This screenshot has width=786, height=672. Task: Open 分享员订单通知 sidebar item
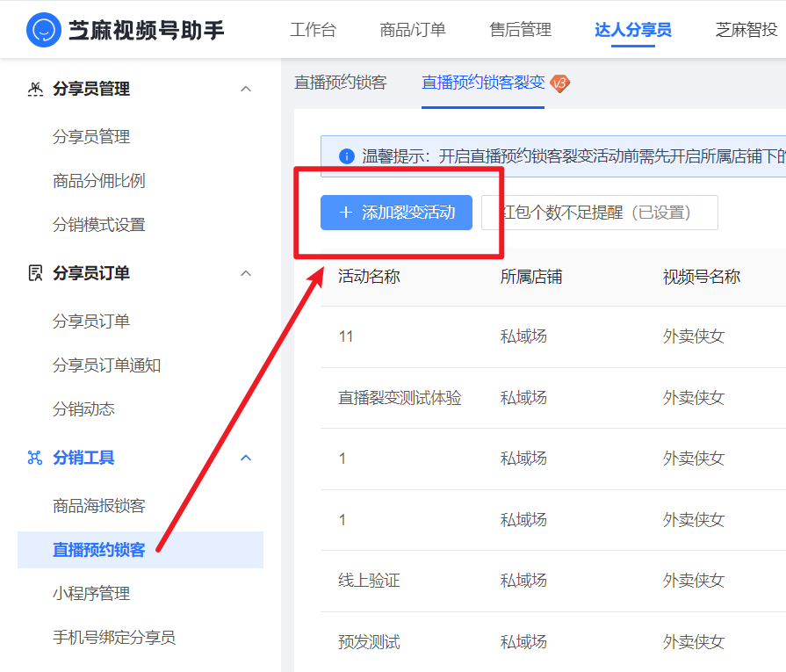pos(107,365)
